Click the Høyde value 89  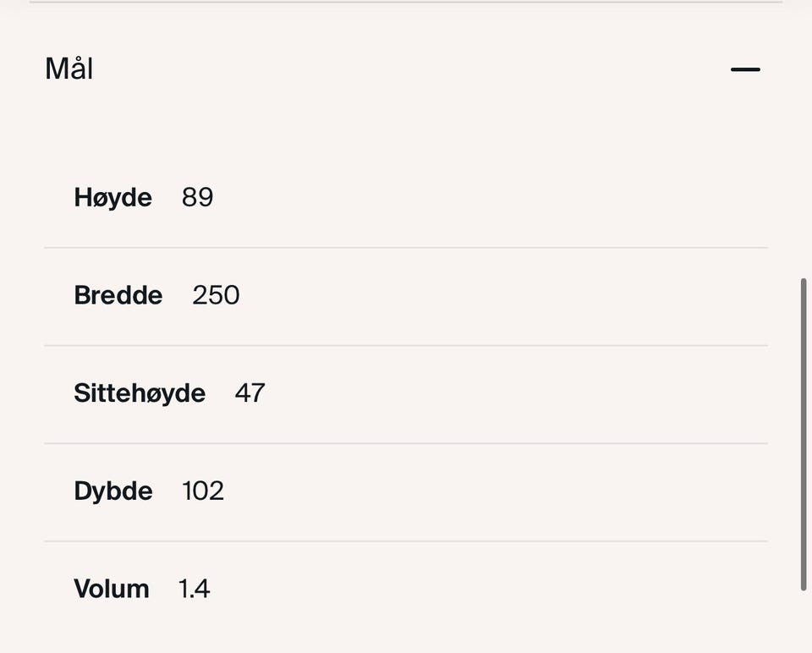[x=197, y=197]
